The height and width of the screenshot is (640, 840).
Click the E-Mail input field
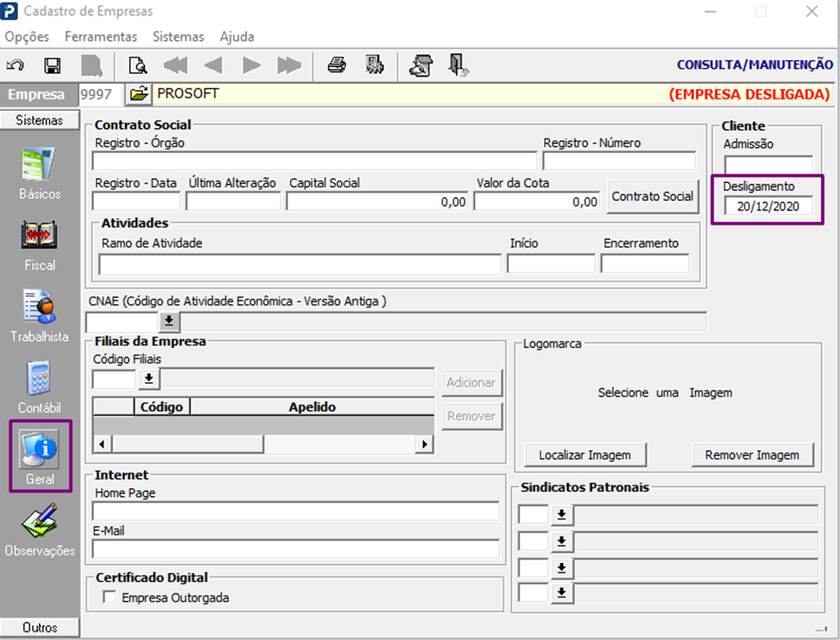[296, 549]
